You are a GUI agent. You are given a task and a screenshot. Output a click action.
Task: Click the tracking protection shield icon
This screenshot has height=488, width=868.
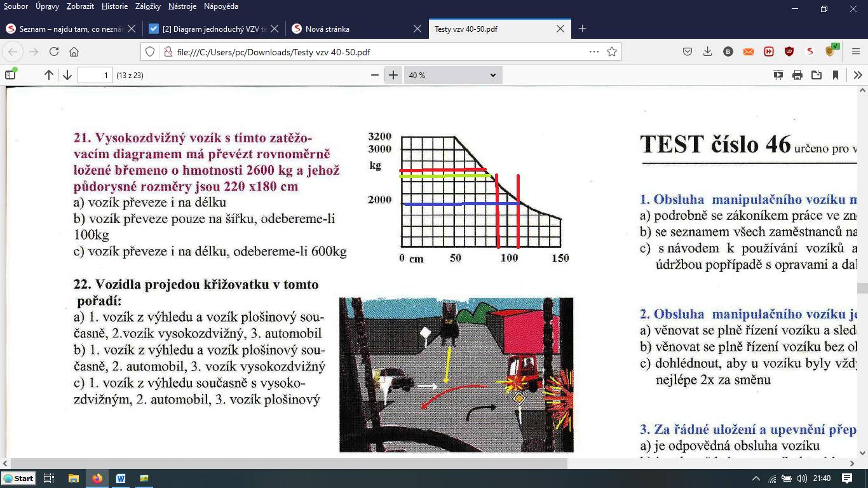(150, 51)
